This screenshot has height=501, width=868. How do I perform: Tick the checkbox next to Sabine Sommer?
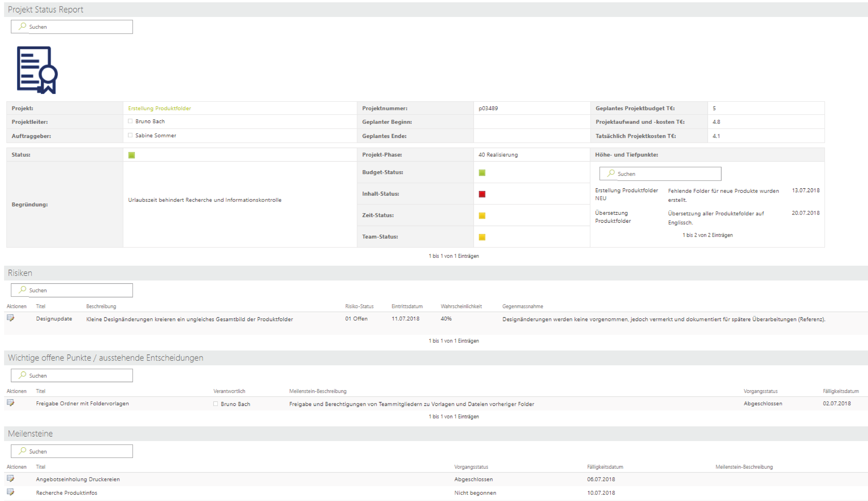click(130, 135)
